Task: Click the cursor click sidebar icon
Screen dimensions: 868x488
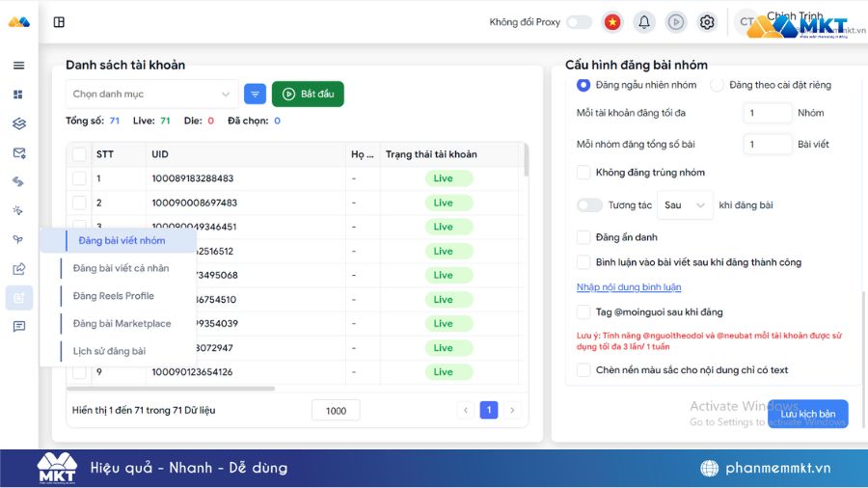Action: [18, 210]
